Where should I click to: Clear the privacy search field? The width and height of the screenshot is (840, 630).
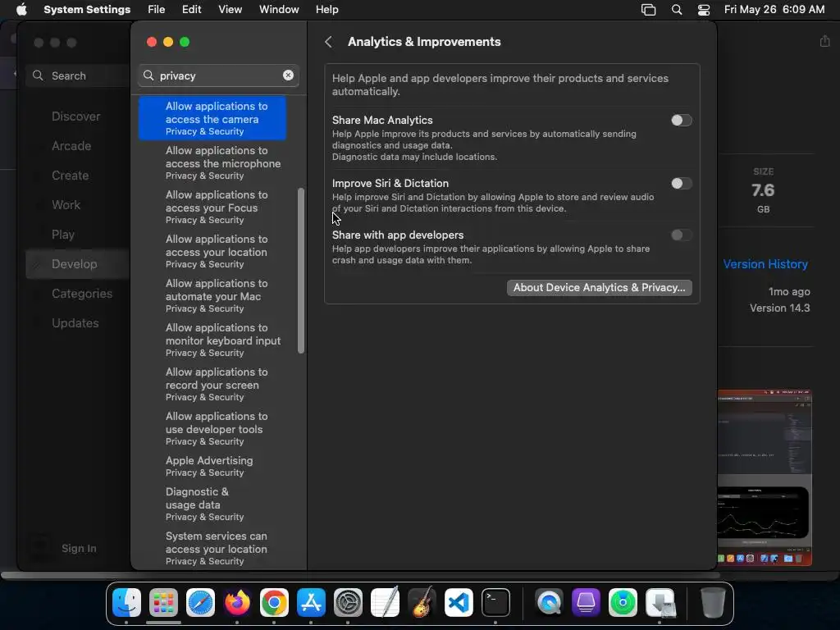pyautogui.click(x=288, y=75)
